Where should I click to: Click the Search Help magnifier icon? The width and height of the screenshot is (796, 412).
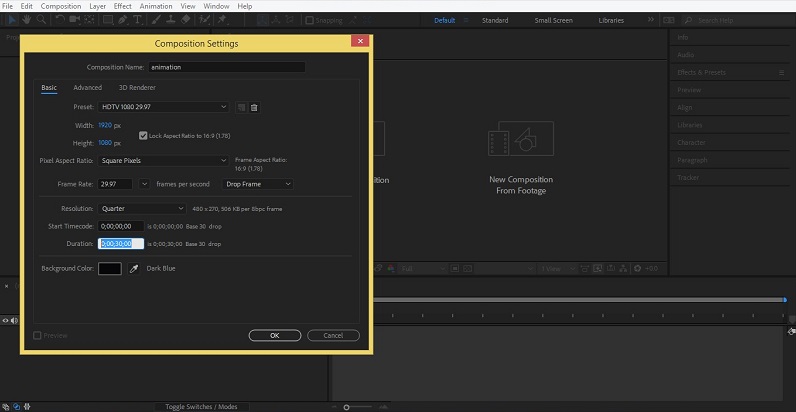click(688, 20)
